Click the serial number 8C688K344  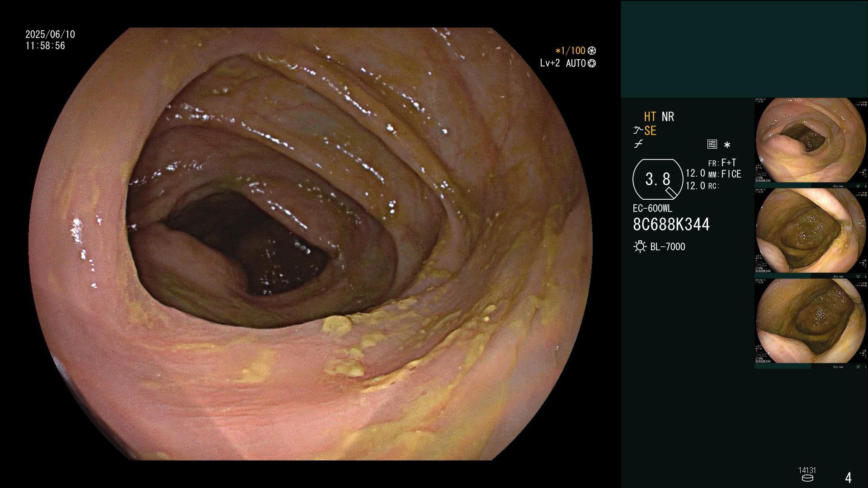(671, 224)
